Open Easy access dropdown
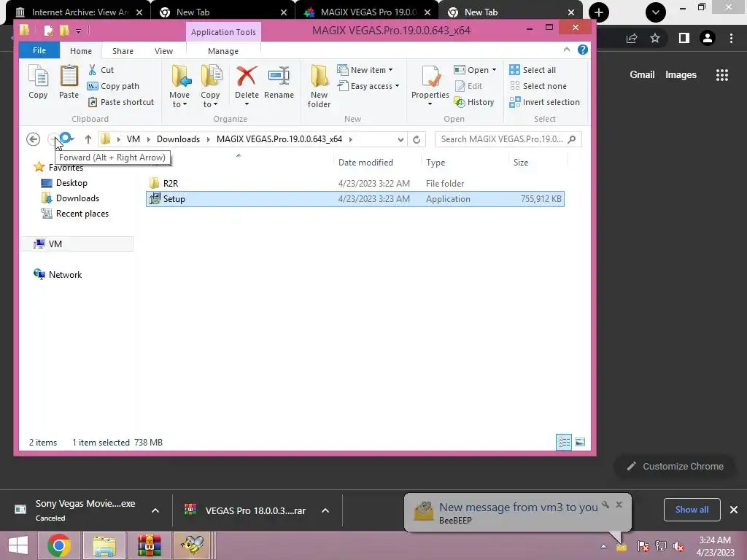This screenshot has height=560, width=747. (368, 86)
